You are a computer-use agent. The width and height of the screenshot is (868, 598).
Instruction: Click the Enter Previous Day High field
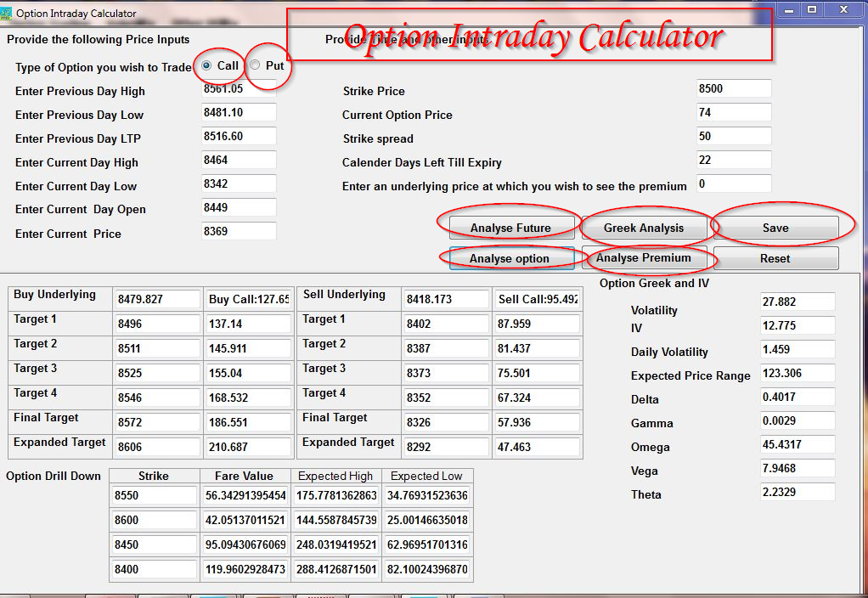click(239, 88)
